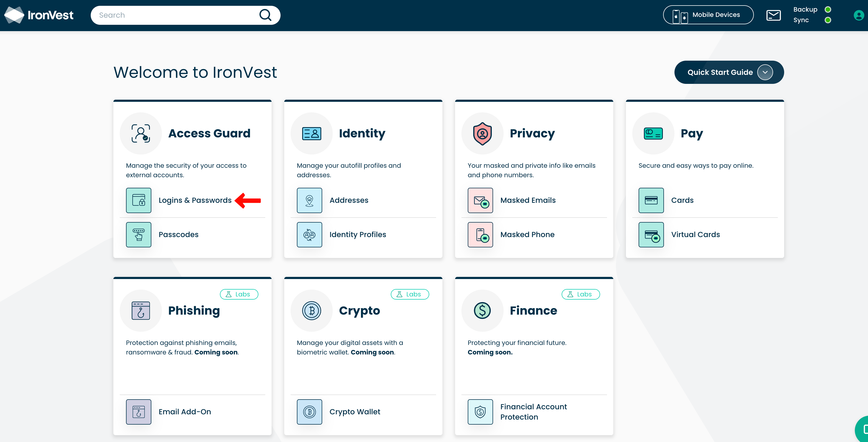Open the Mobile Devices button
This screenshot has height=442, width=868.
pyautogui.click(x=708, y=15)
